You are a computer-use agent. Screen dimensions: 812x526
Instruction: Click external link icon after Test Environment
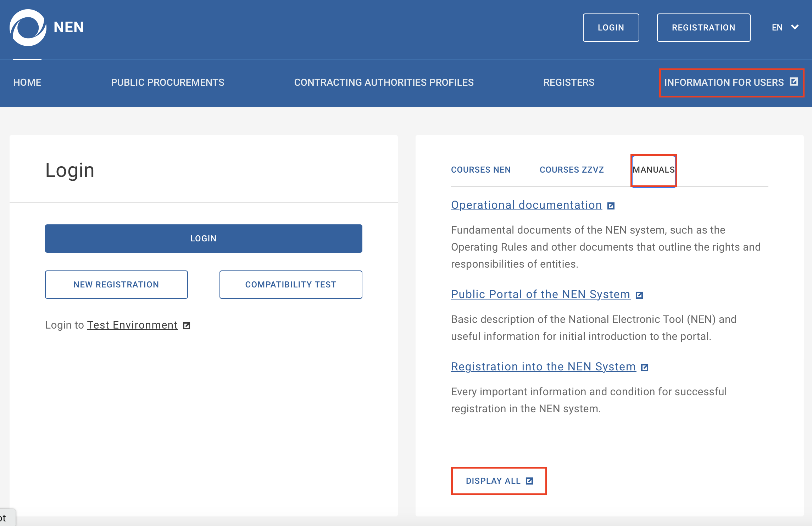187,326
